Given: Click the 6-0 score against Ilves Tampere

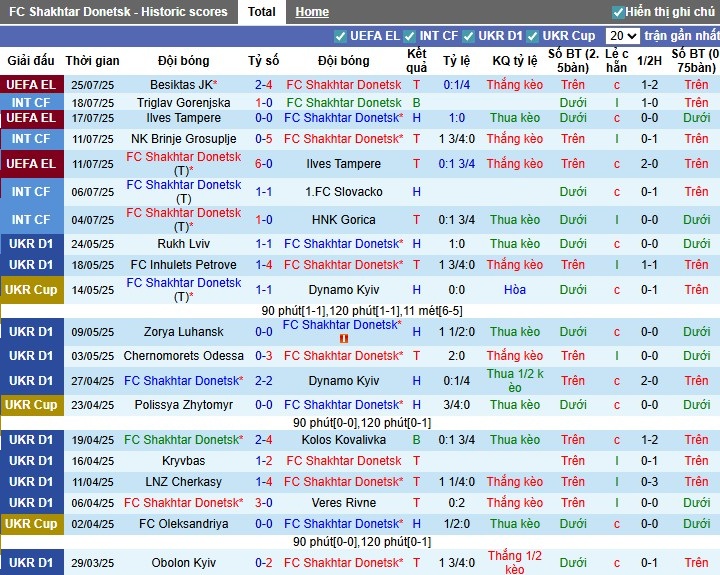Looking at the screenshot, I should 264,163.
